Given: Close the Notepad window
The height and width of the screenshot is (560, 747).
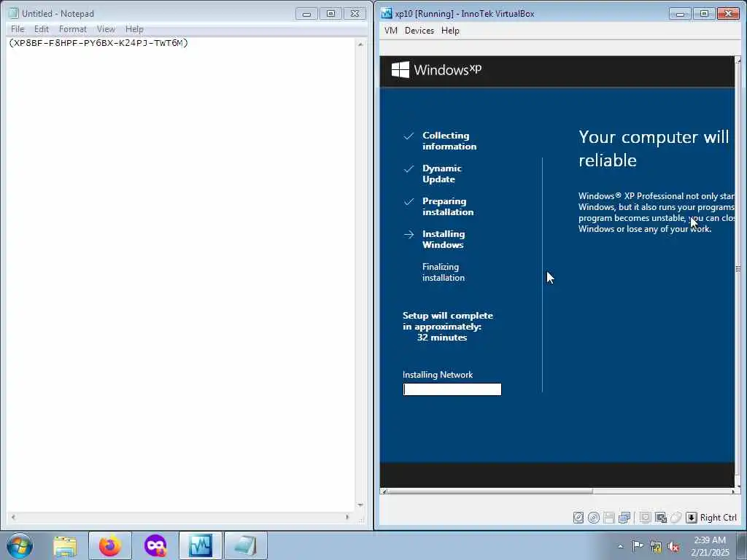Looking at the screenshot, I should pyautogui.click(x=355, y=14).
